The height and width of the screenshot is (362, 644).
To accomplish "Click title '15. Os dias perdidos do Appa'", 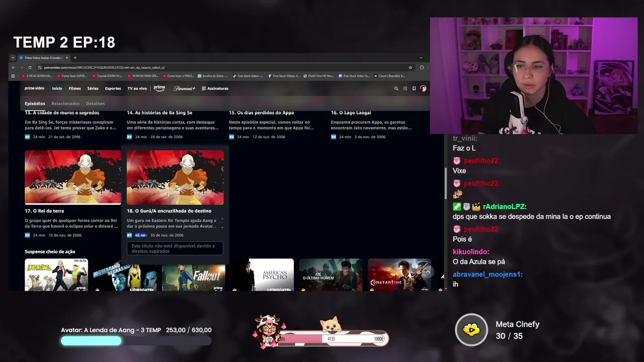I will tap(261, 113).
